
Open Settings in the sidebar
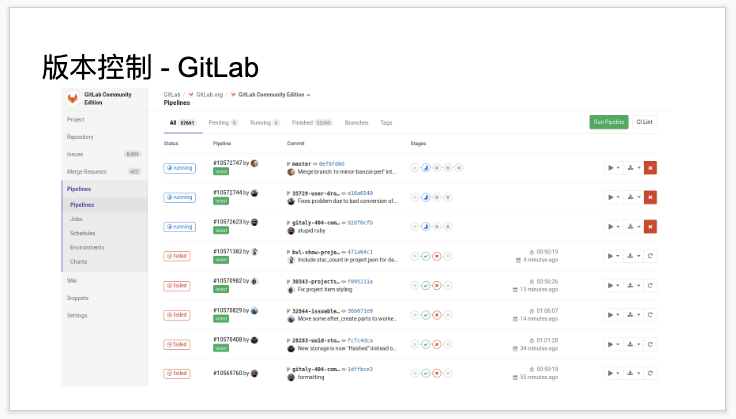[77, 315]
